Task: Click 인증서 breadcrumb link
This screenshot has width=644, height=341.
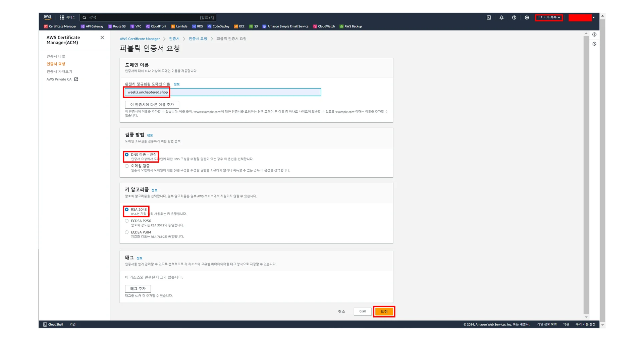Action: coord(174,39)
